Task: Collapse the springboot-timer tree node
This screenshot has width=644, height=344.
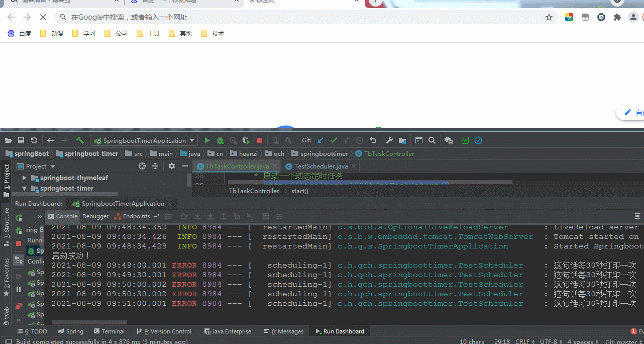Action: click(24, 189)
